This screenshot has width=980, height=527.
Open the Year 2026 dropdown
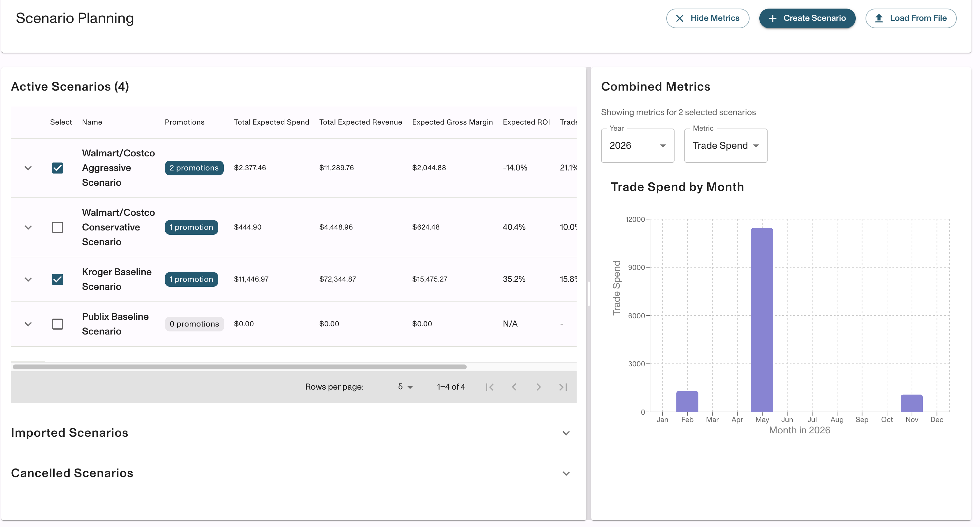(637, 146)
